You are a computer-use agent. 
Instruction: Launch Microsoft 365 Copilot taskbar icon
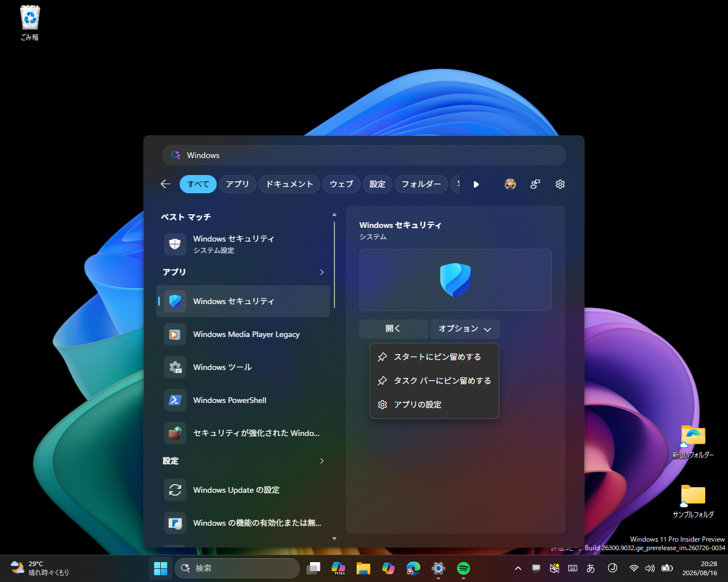click(338, 568)
